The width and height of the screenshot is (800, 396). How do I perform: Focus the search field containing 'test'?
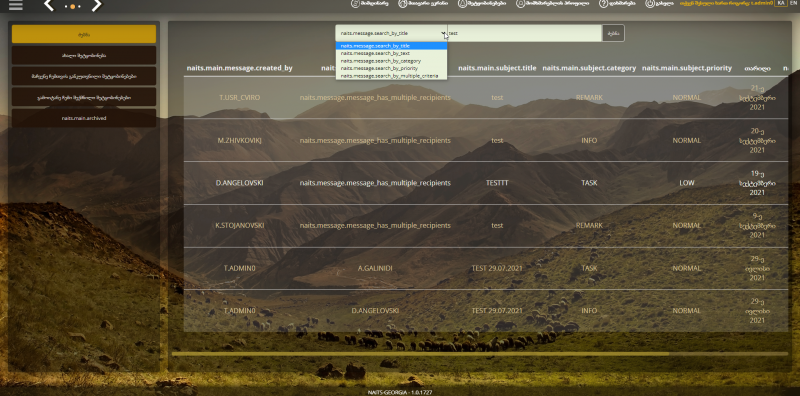pyautogui.click(x=524, y=33)
